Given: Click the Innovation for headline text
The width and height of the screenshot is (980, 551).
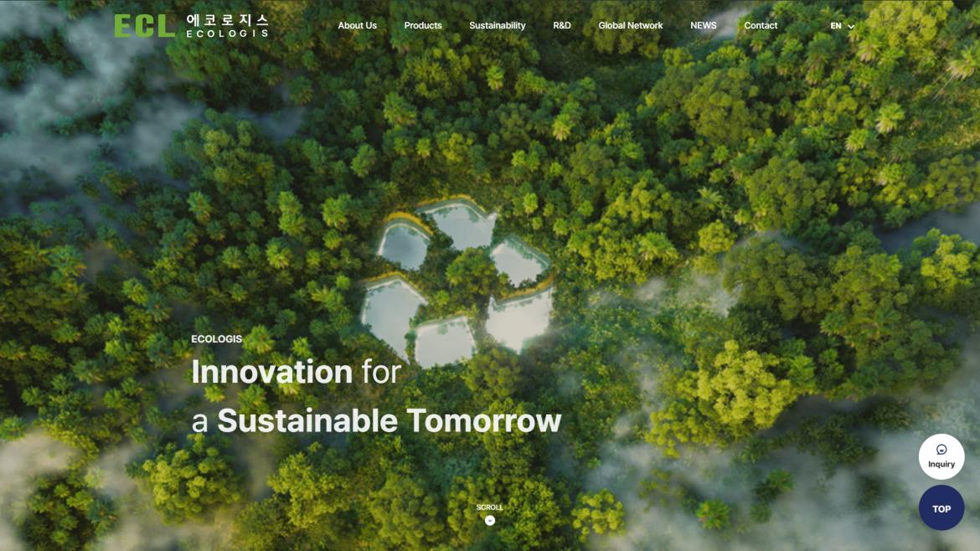Looking at the screenshot, I should pos(296,372).
